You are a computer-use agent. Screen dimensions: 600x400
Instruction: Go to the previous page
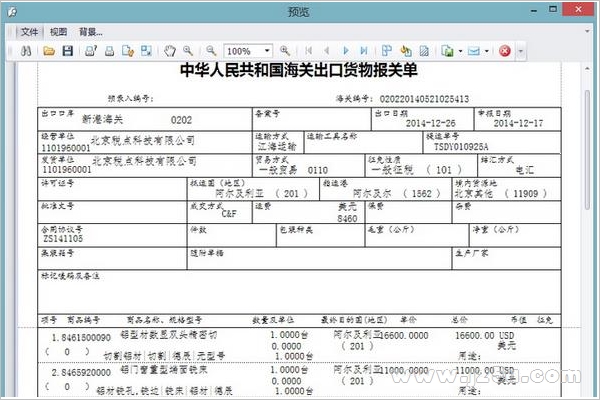(x=327, y=51)
